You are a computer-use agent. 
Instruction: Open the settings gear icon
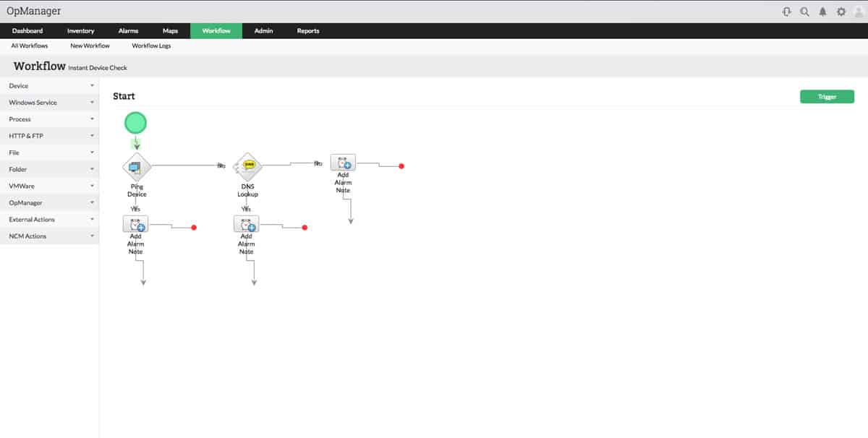point(841,12)
